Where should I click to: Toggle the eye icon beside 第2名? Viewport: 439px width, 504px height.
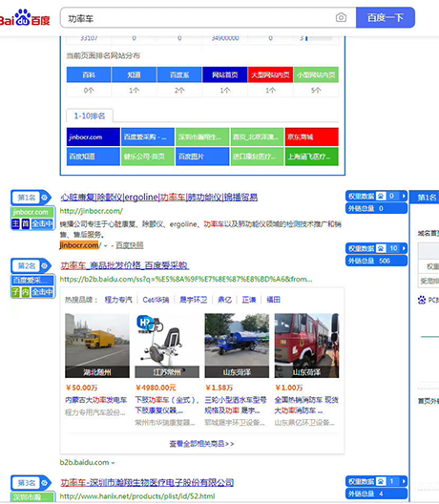point(45,265)
